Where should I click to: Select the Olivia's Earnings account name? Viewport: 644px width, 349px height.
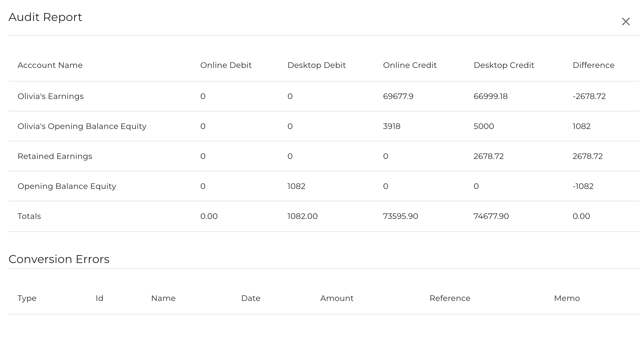coord(51,96)
